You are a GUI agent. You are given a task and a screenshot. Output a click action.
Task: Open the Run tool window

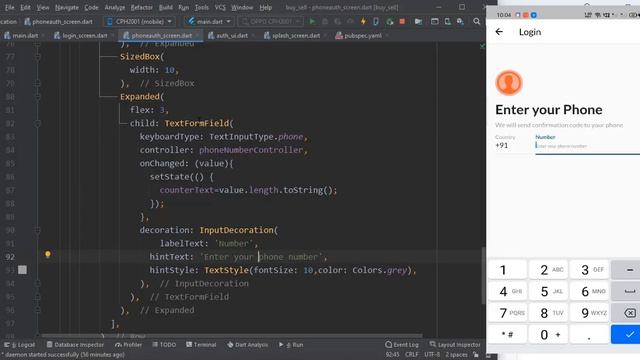(291, 345)
